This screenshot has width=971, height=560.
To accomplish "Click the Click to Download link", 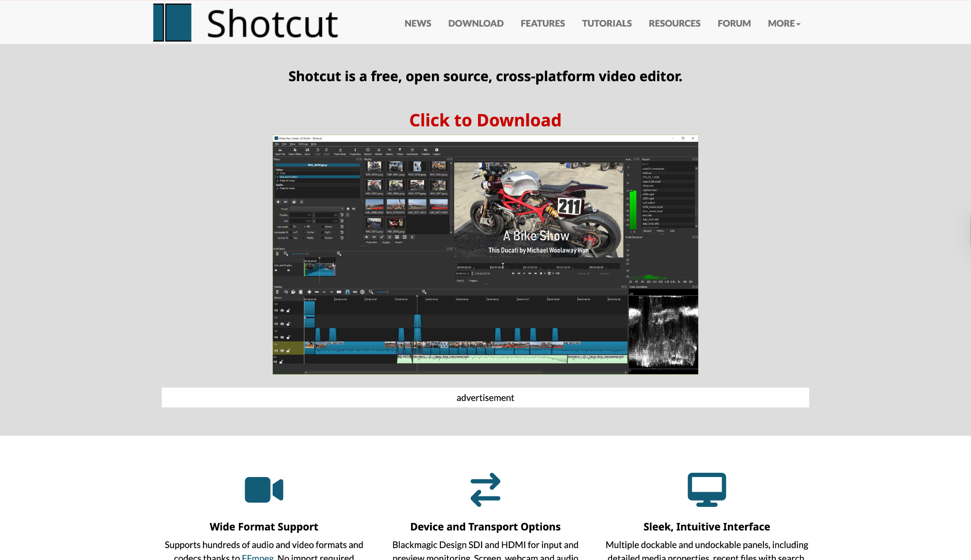I will (485, 120).
